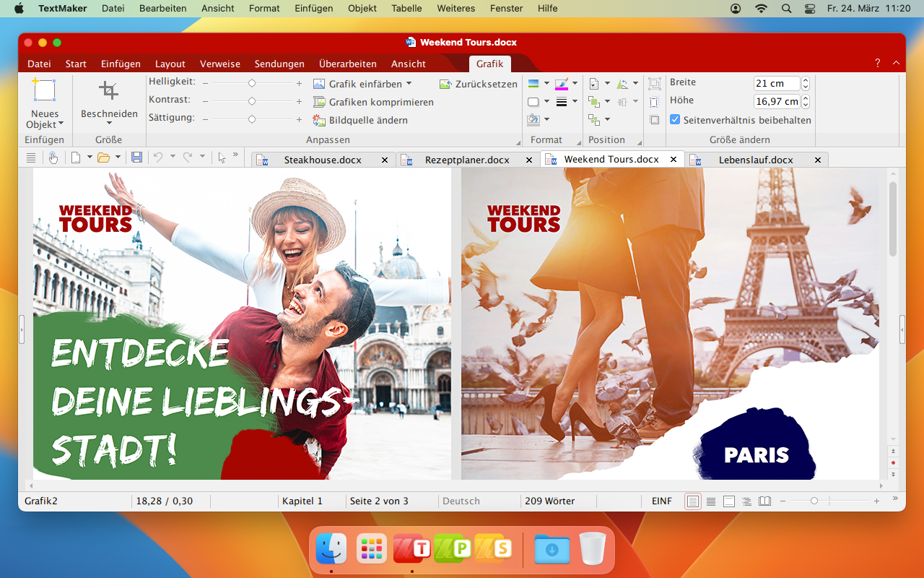This screenshot has height=578, width=924.
Task: Click the group objects icon
Action: (x=594, y=119)
